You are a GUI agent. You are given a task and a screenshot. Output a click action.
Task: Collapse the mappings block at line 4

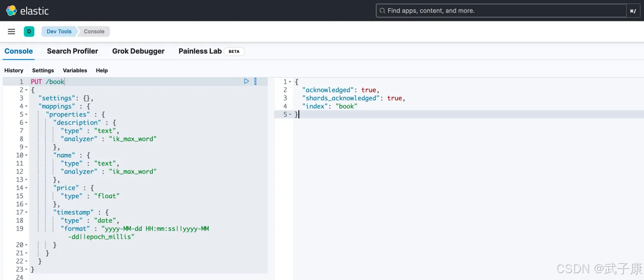tap(26, 107)
